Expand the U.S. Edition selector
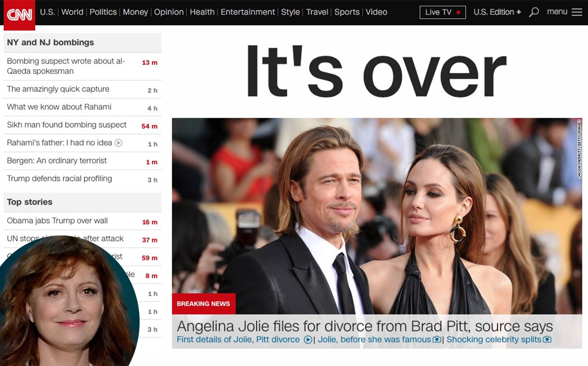Viewport: 588px width, 366px height. [497, 12]
